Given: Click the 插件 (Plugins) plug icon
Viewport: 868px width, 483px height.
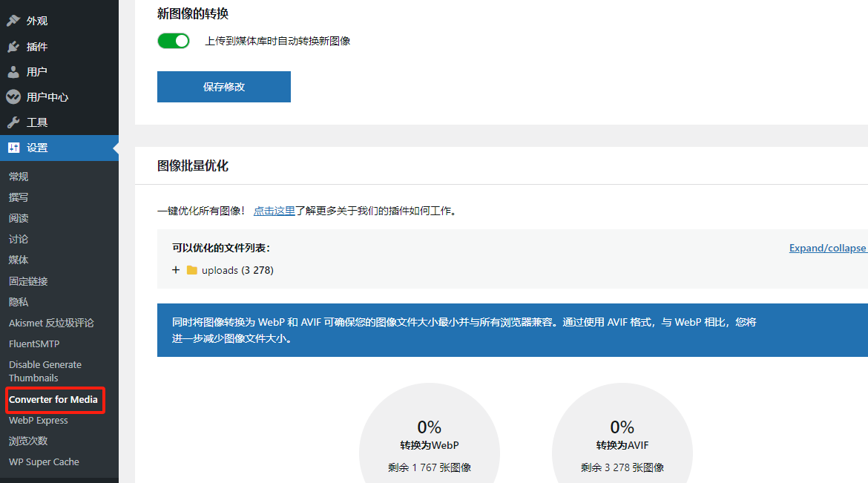Looking at the screenshot, I should pos(14,45).
